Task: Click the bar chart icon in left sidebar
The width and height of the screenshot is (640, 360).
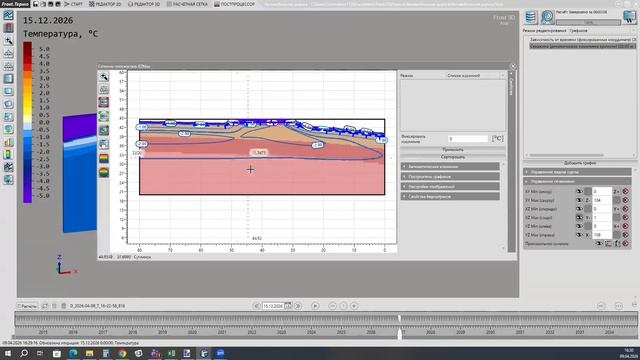Action: click(8, 142)
